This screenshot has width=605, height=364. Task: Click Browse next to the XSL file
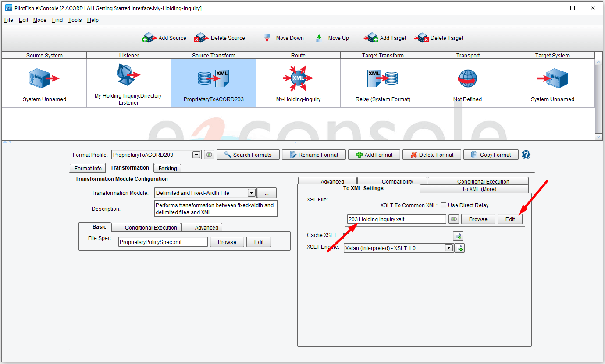click(478, 219)
